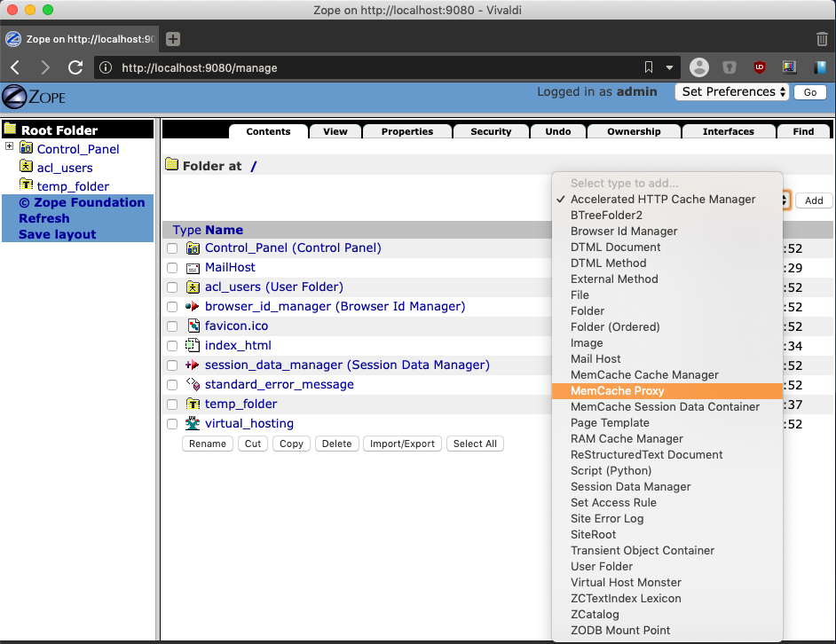Expand Control_Panel in sidebar tree
Image resolution: width=836 pixels, height=644 pixels.
click(9, 146)
